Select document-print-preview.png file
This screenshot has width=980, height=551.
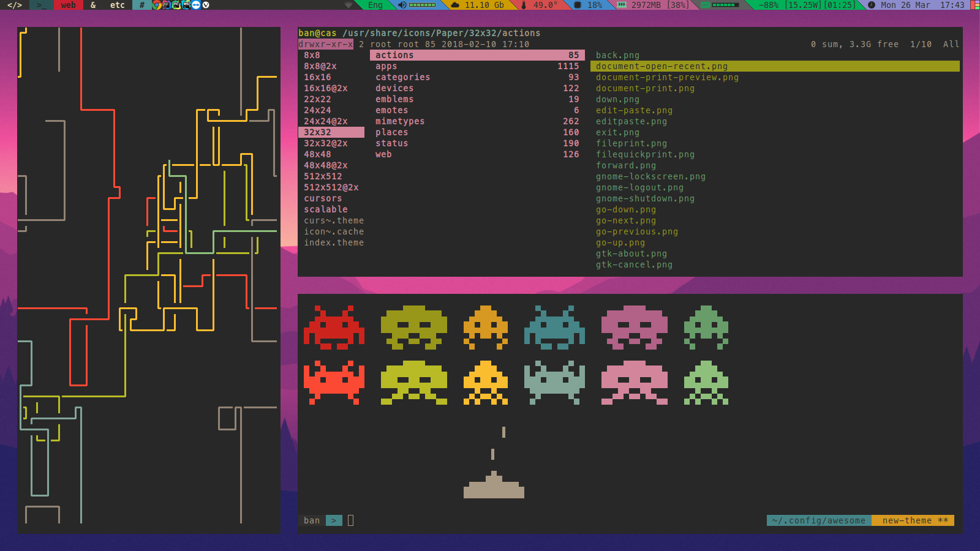click(x=667, y=77)
